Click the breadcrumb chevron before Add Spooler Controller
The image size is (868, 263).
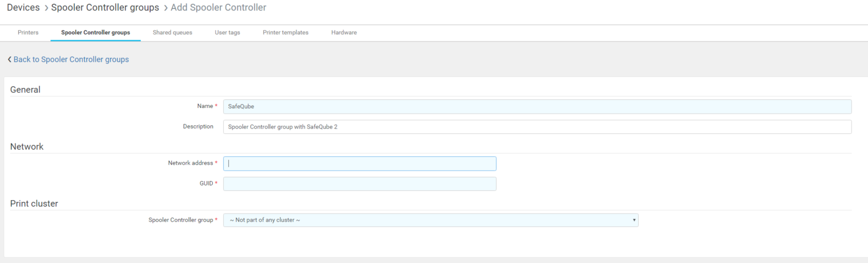[165, 8]
